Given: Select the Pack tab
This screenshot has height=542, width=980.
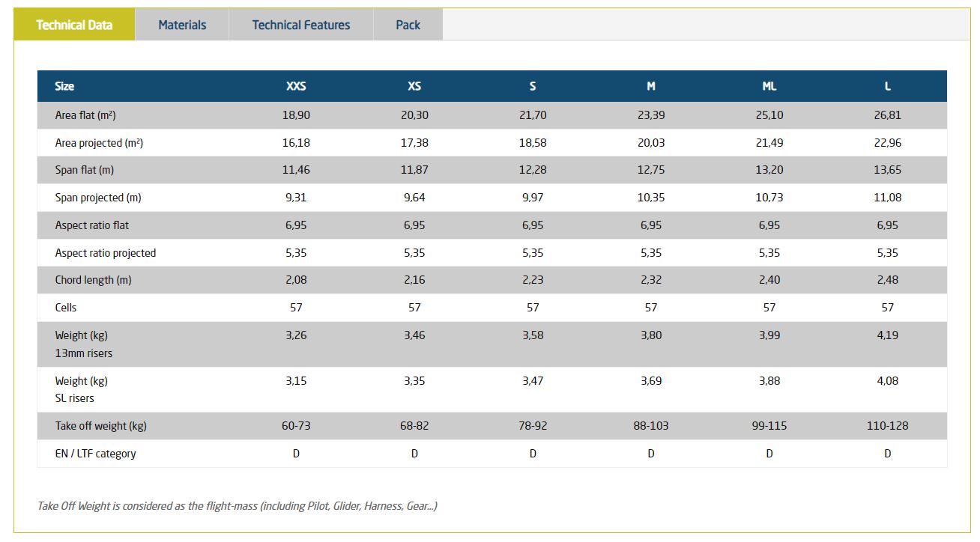Looking at the screenshot, I should tap(408, 25).
